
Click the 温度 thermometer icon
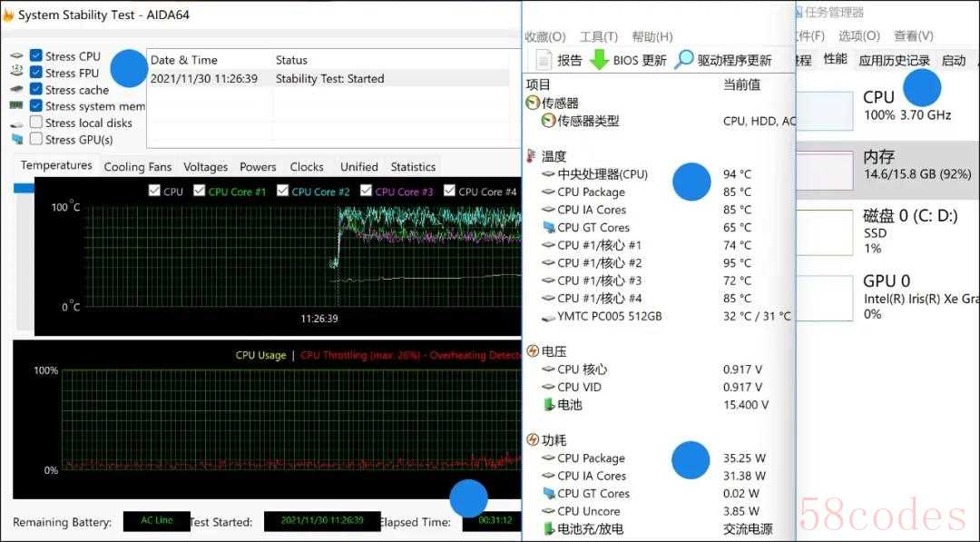531,155
